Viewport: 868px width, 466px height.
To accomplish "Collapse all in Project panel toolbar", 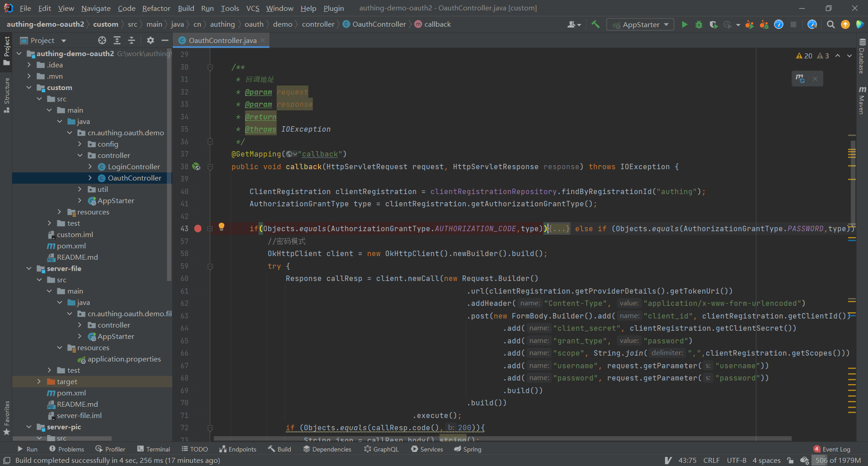I will [132, 41].
